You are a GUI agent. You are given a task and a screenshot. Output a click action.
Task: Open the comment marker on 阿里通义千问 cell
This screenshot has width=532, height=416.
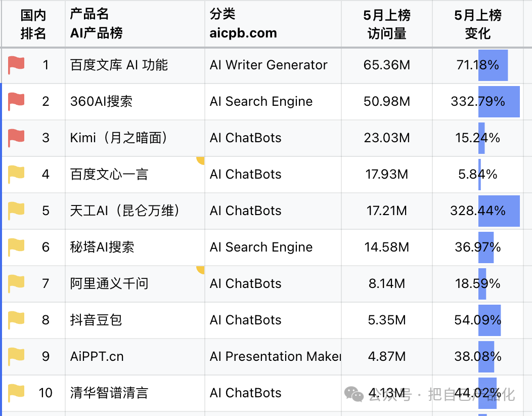(201, 270)
